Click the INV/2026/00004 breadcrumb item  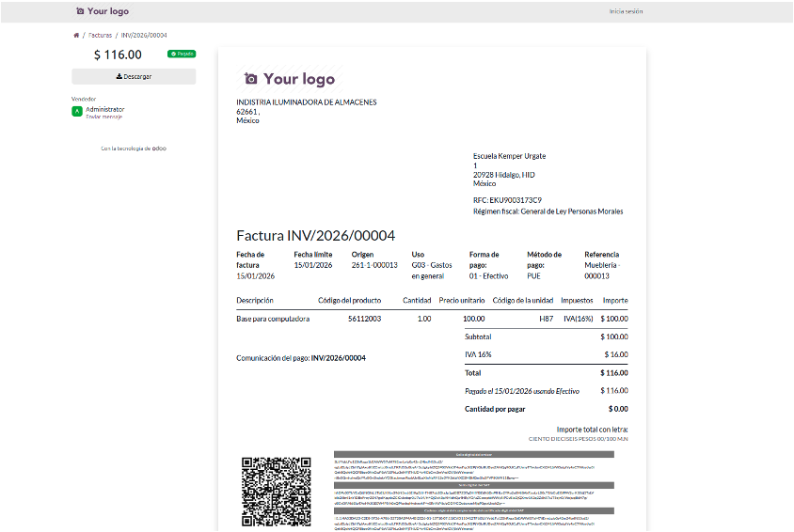coord(144,36)
